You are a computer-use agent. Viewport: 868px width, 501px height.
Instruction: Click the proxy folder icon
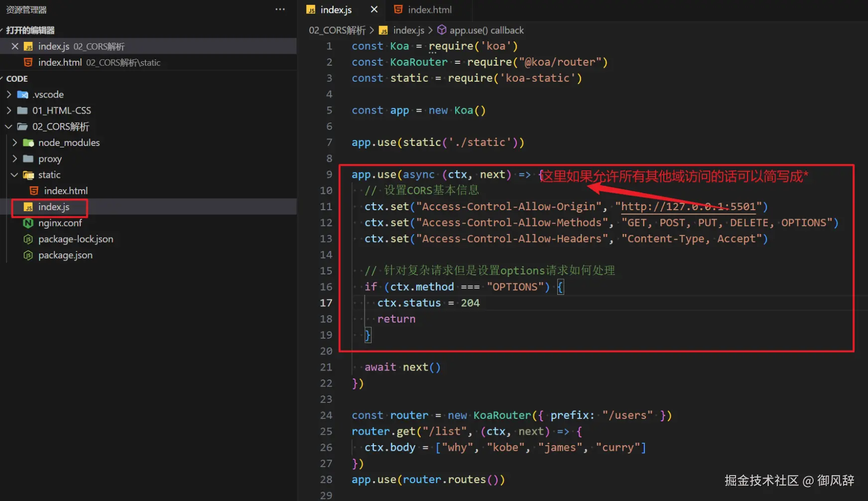(28, 159)
